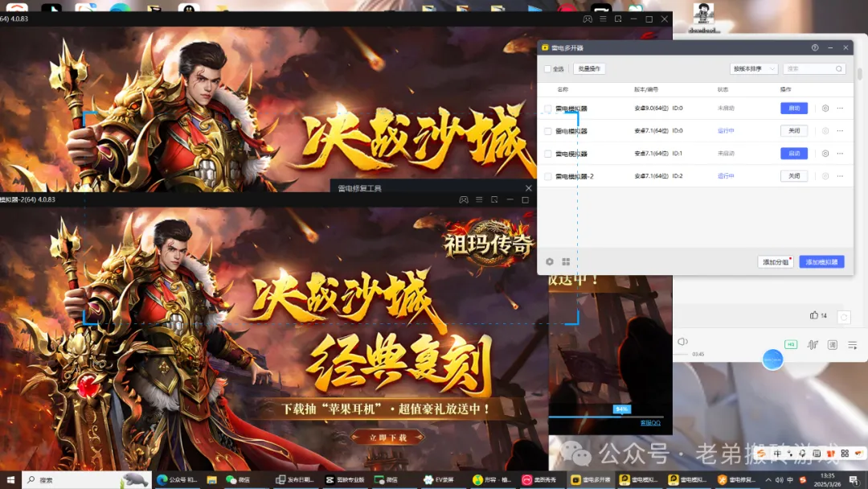Image resolution: width=868 pixels, height=489 pixels.
Task: Open playlist queue icon in music player
Action: [x=853, y=345]
